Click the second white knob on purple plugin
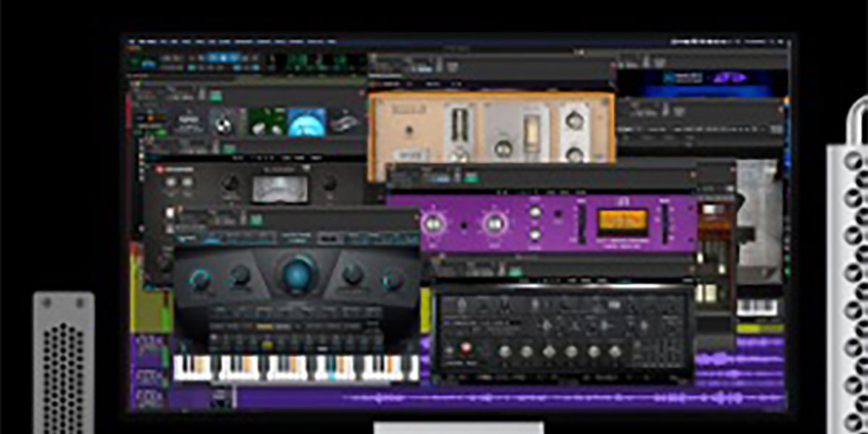The image size is (868, 434). click(493, 224)
